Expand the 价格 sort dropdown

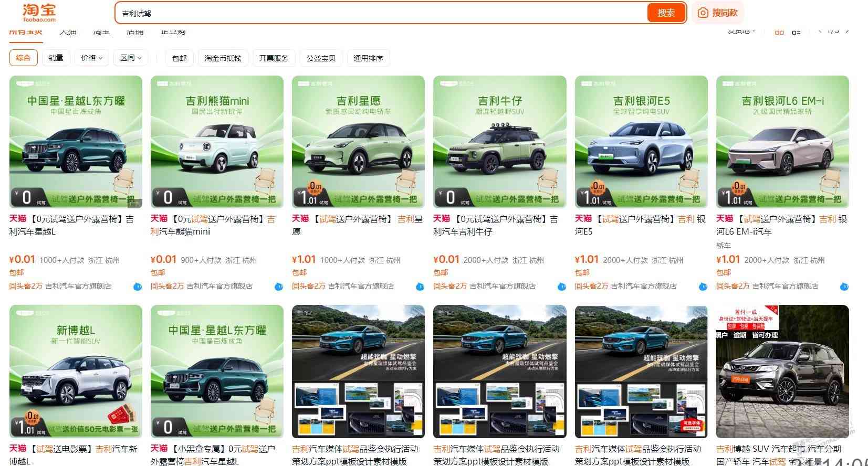coord(91,58)
